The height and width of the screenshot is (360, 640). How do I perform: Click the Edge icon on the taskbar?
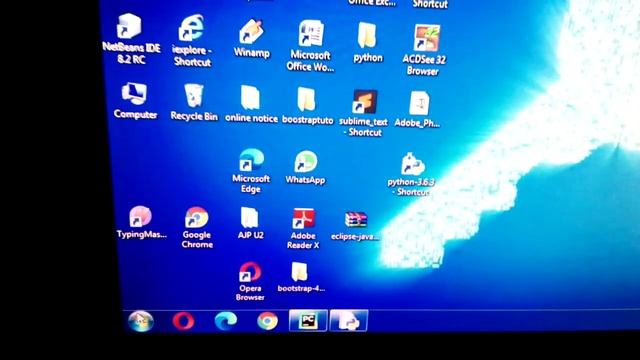coord(226,320)
